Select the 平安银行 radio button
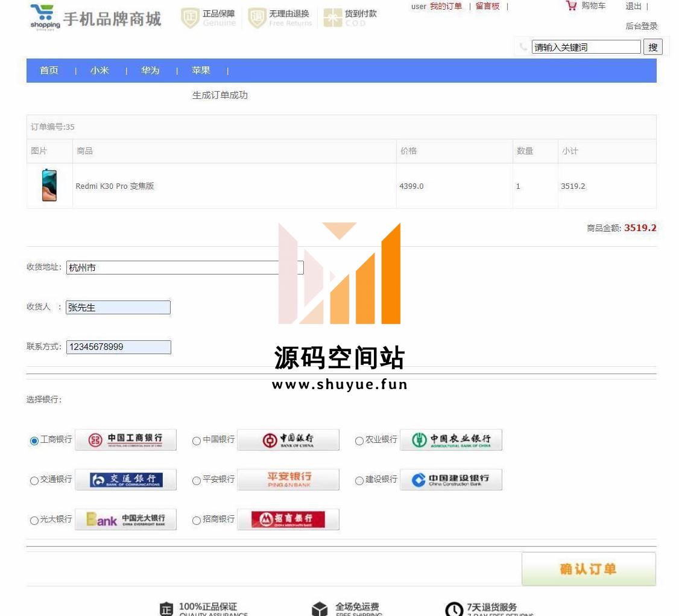 (197, 481)
